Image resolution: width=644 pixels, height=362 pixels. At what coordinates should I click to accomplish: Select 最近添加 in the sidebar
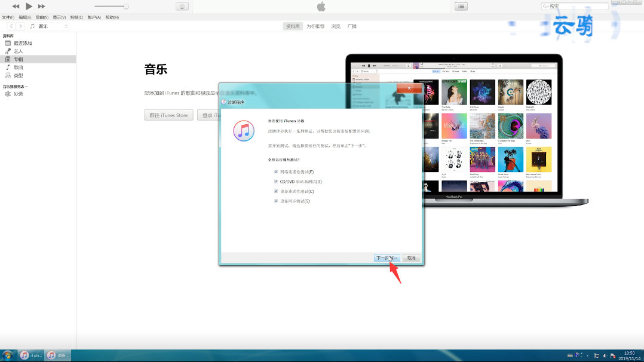click(38, 43)
